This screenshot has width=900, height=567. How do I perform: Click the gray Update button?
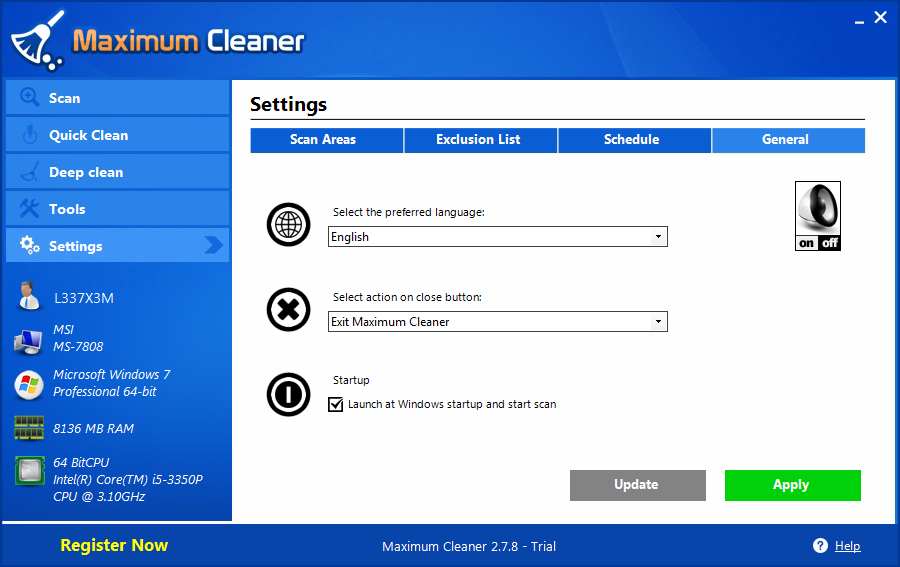click(x=638, y=485)
